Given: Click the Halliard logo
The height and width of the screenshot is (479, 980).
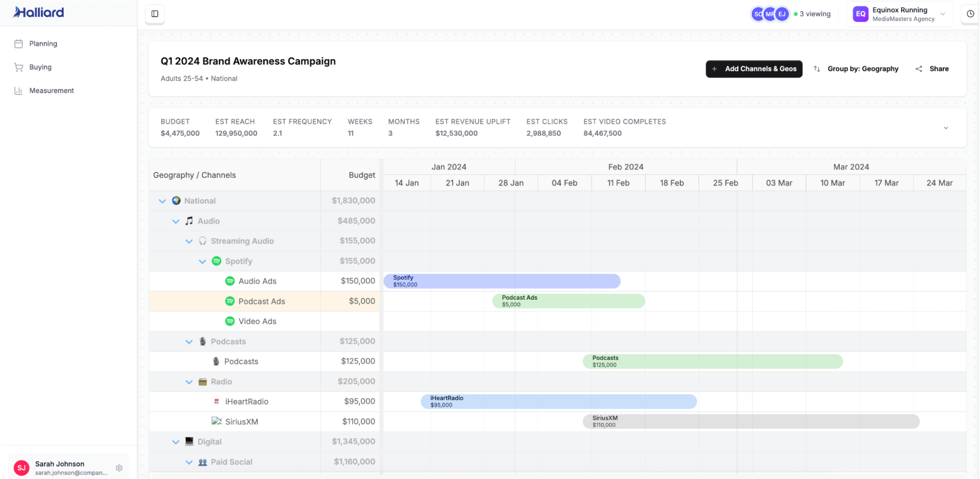Looking at the screenshot, I should [38, 12].
